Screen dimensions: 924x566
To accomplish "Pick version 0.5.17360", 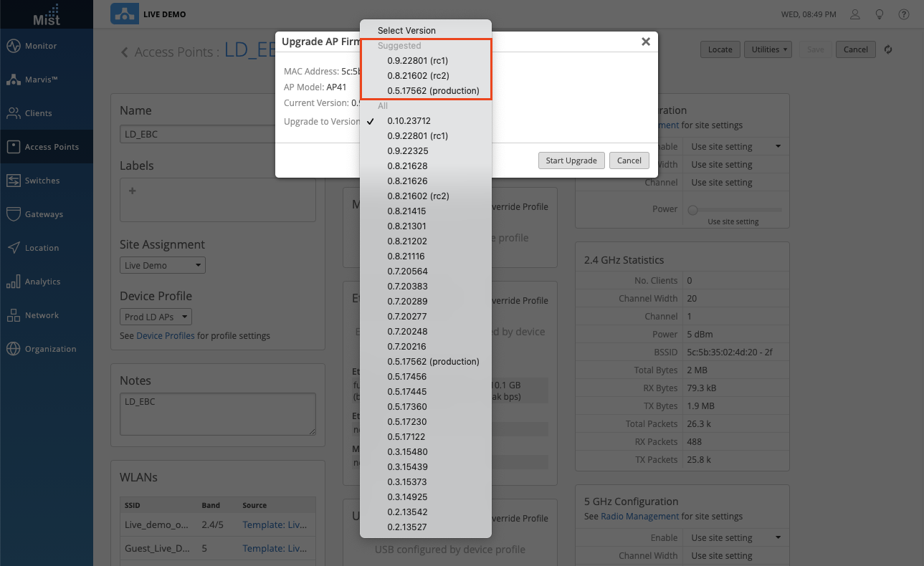I will pos(426,406).
